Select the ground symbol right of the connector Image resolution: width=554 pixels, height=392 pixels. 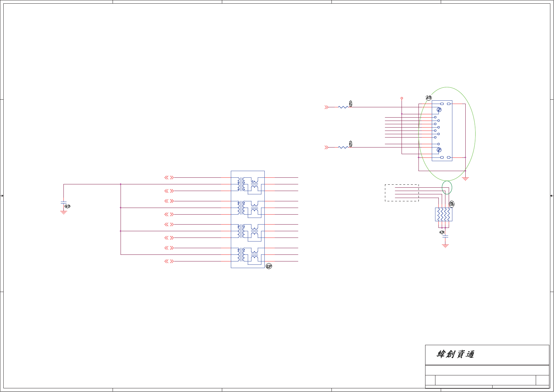[465, 179]
